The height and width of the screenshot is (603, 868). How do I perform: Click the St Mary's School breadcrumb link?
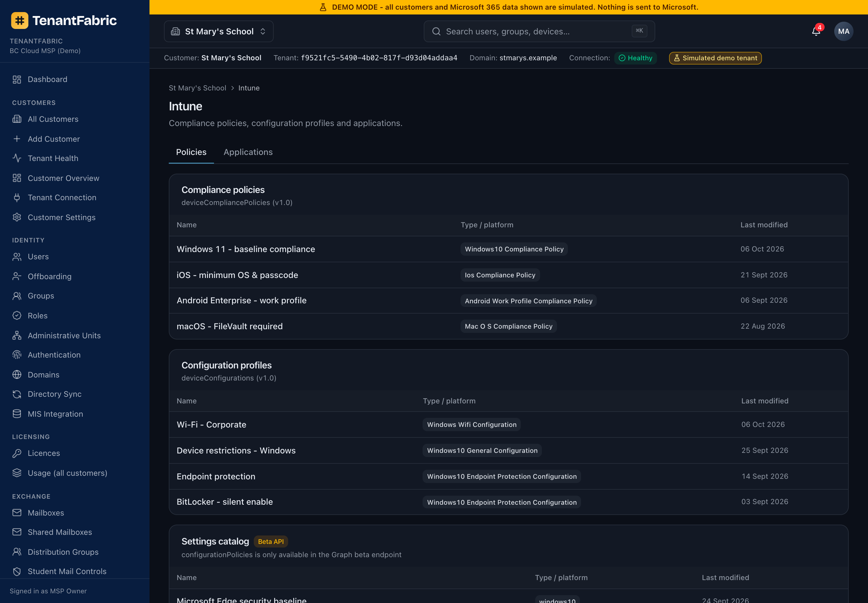pos(197,88)
